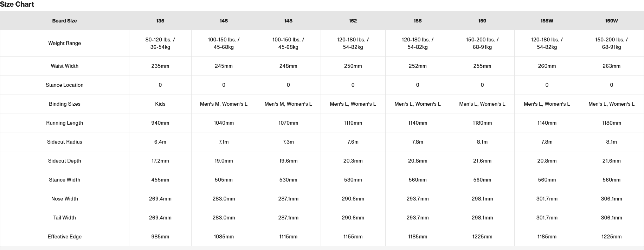Select the 135 column header
The image size is (644, 250).
point(160,21)
